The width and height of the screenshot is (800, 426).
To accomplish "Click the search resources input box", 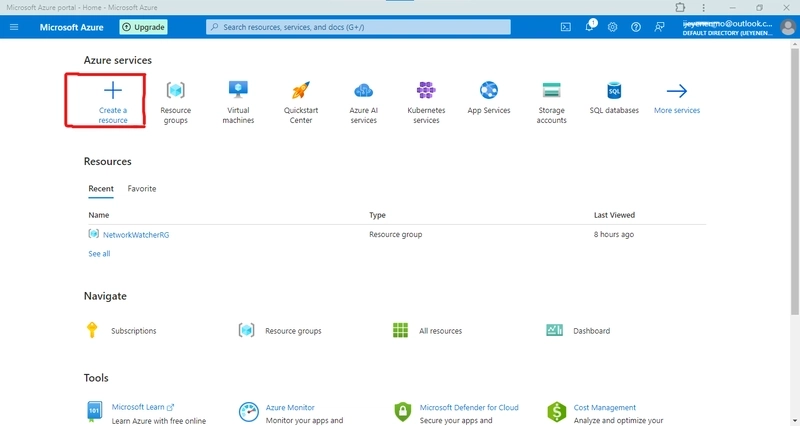I will [358, 27].
